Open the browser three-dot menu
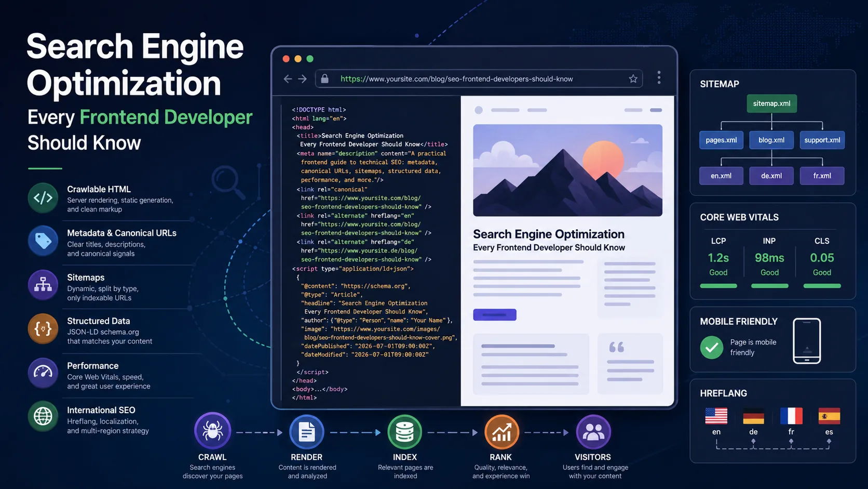868x489 pixels. (659, 77)
